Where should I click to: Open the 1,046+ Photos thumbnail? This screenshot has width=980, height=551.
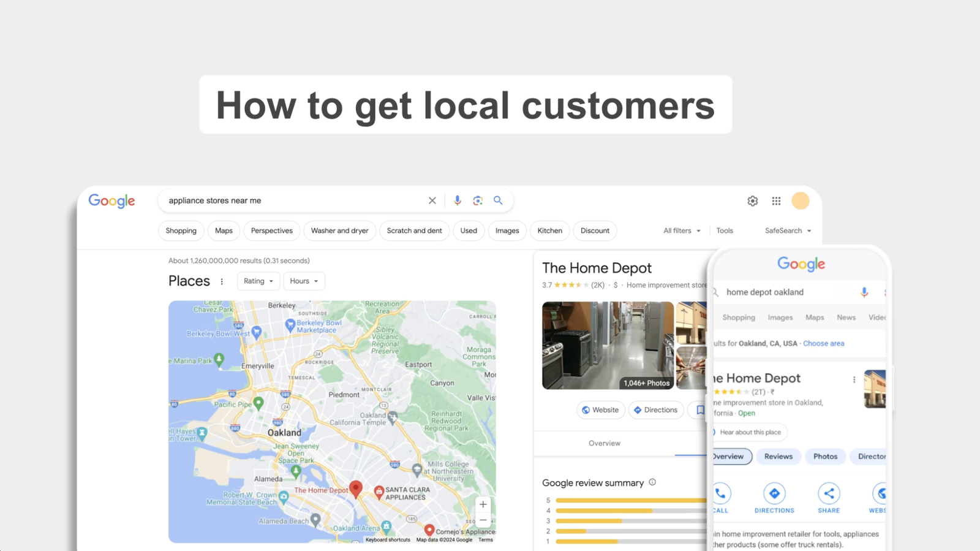(608, 346)
